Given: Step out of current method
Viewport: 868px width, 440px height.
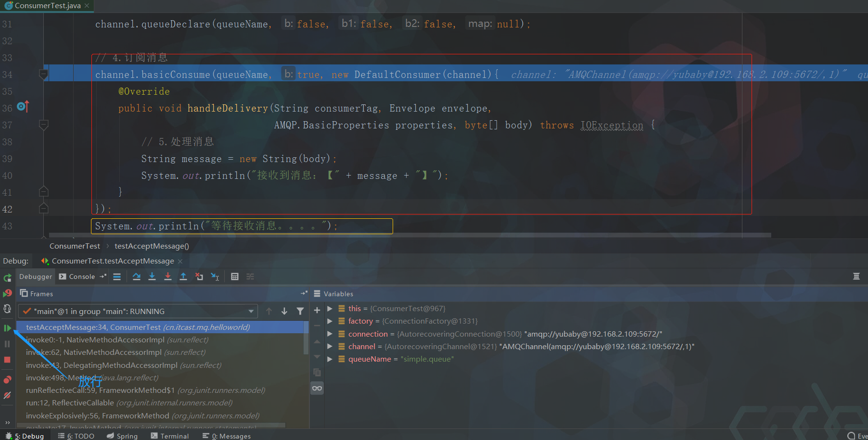Looking at the screenshot, I should pos(183,277).
